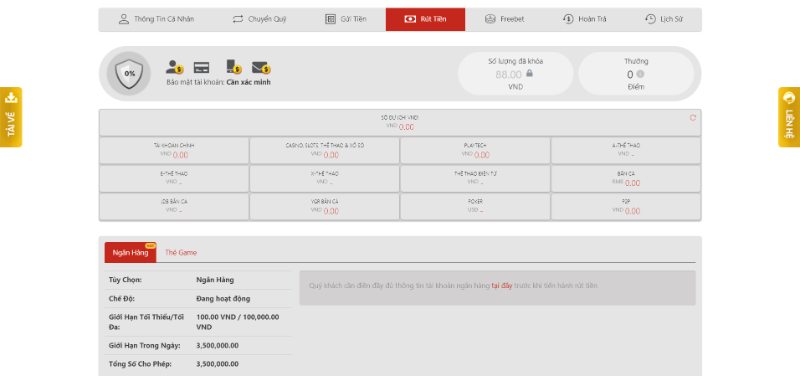Image resolution: width=800 pixels, height=376 pixels.
Task: Click the 0% security shield icon
Action: tap(129, 73)
